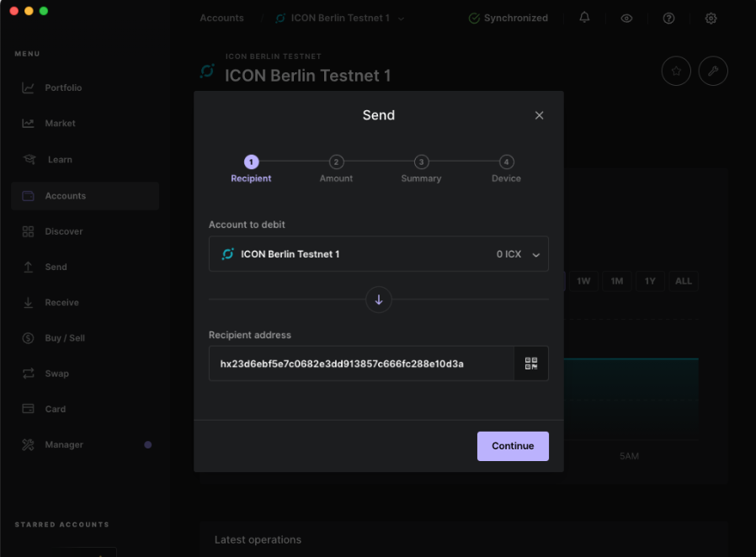Open account edit wrench icon
Image resolution: width=756 pixels, height=557 pixels.
(x=713, y=72)
